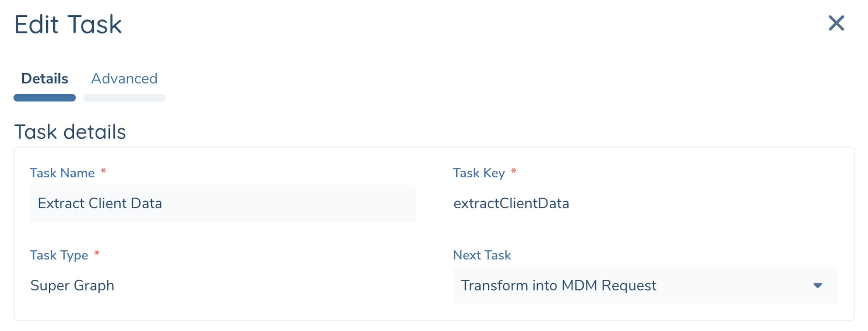Click the Super Graph task type value
This screenshot has width=868, height=331.
pyautogui.click(x=72, y=285)
